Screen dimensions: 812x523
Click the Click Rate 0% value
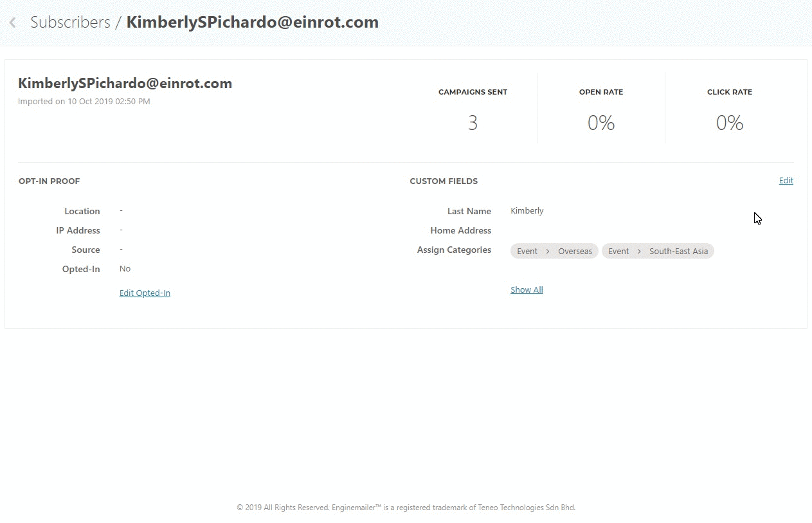(729, 123)
